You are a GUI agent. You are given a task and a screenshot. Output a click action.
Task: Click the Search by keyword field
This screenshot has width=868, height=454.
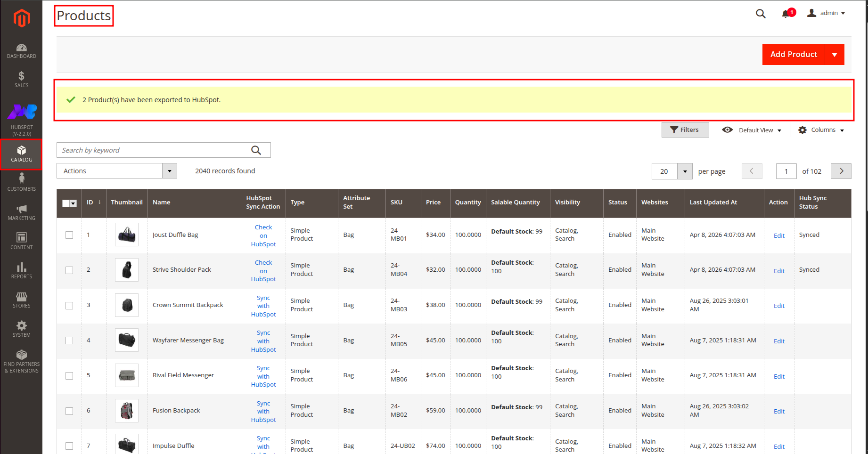[x=155, y=150]
